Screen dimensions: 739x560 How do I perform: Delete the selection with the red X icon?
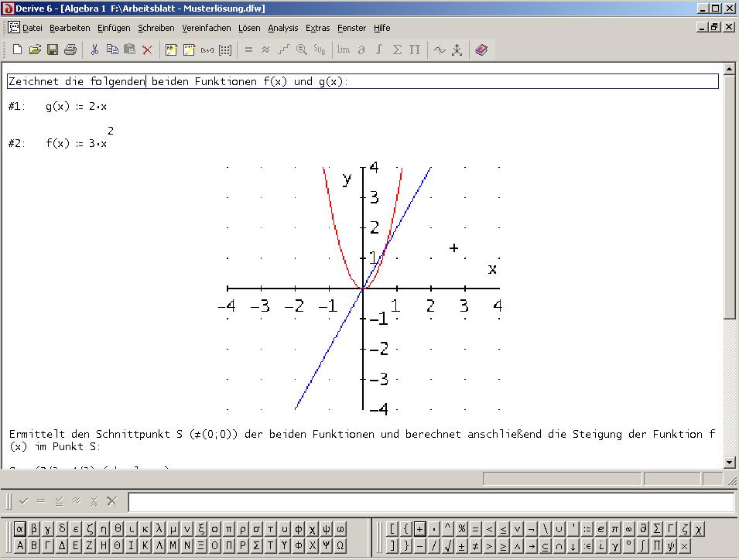click(147, 50)
